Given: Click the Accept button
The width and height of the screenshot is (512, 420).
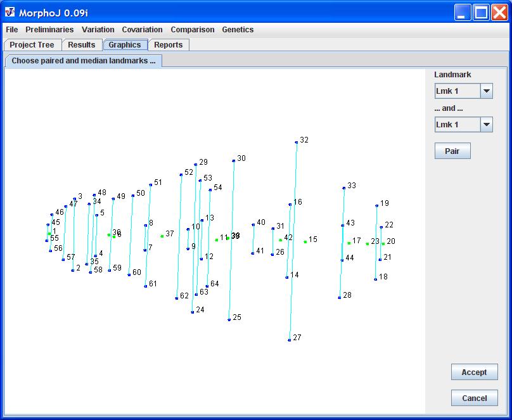Looking at the screenshot, I should pyautogui.click(x=474, y=372).
